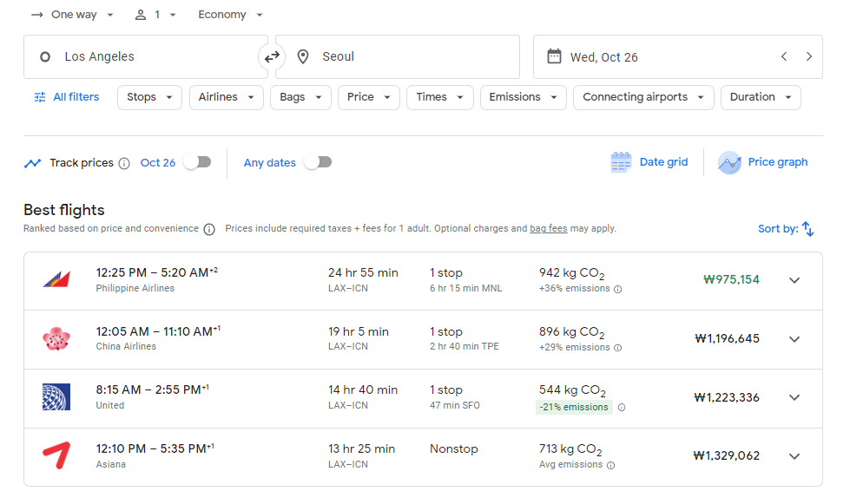Open the Date grid view
850x504 pixels.
click(x=649, y=162)
